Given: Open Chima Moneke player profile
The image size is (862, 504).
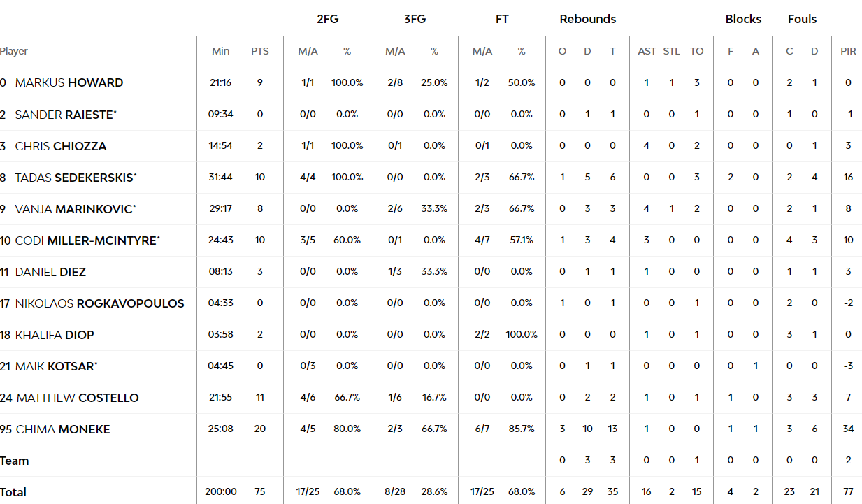Looking at the screenshot, I should (63, 429).
